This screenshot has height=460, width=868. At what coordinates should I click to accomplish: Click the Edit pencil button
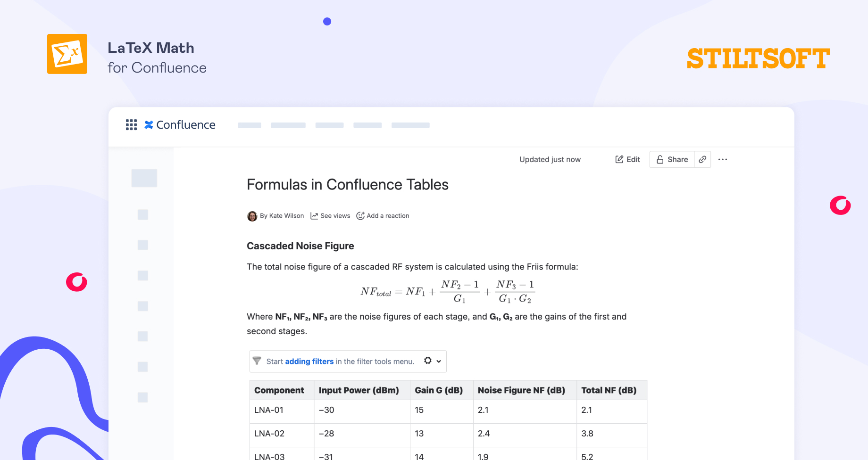pyautogui.click(x=627, y=159)
